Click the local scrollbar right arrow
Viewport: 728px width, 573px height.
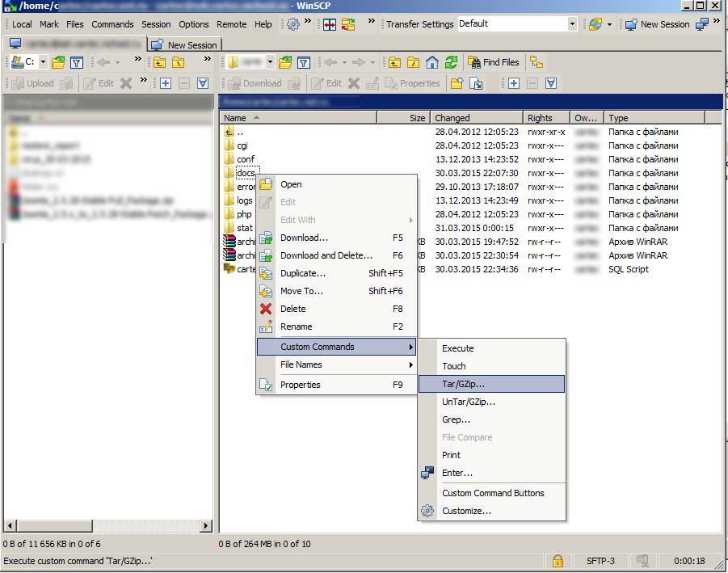(207, 525)
